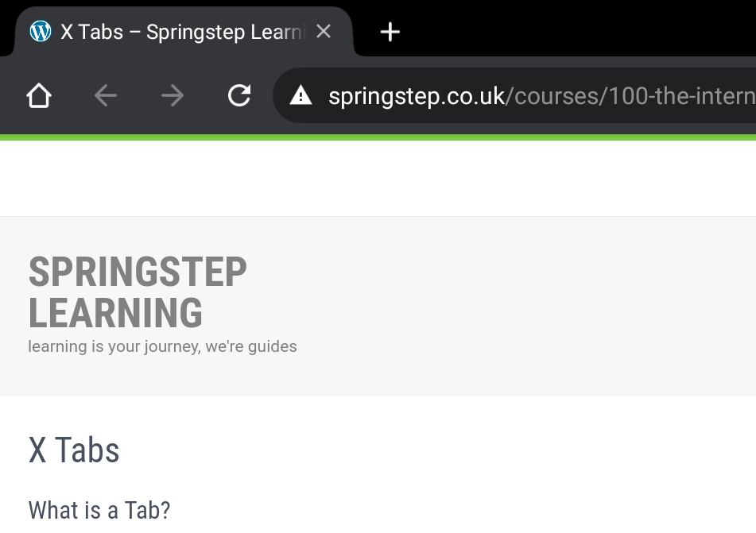Click the springstep.co.uk domain in address bar

tap(416, 96)
